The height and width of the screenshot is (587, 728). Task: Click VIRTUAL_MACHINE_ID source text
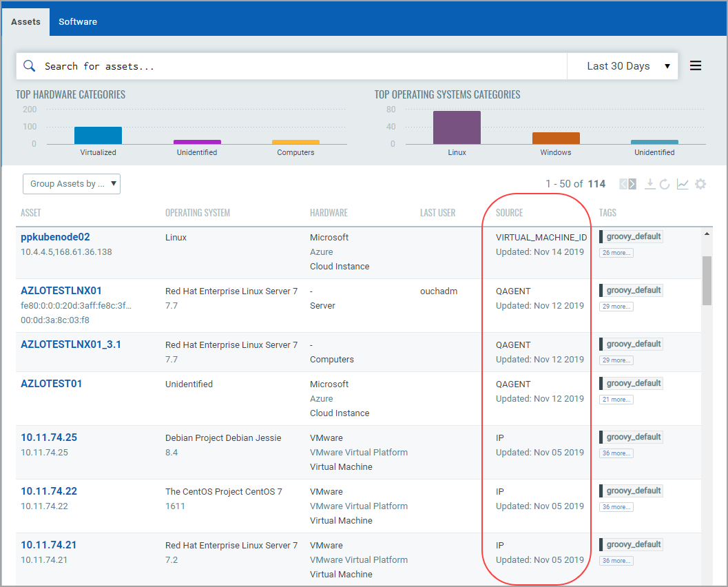[x=541, y=237]
